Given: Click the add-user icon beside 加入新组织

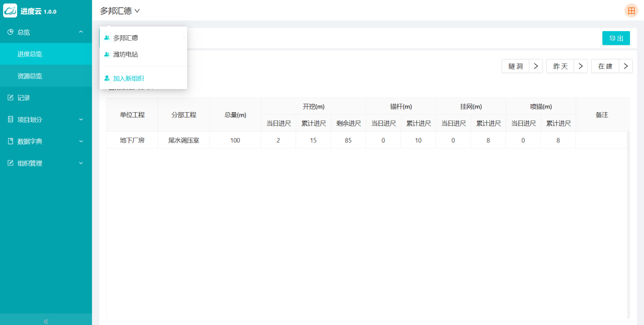Looking at the screenshot, I should coord(107,78).
